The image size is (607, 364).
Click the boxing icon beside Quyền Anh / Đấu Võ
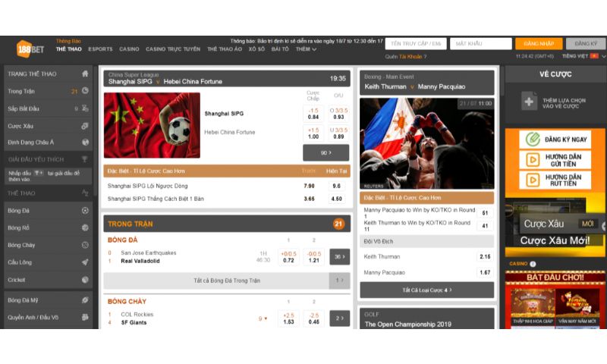pos(85,317)
